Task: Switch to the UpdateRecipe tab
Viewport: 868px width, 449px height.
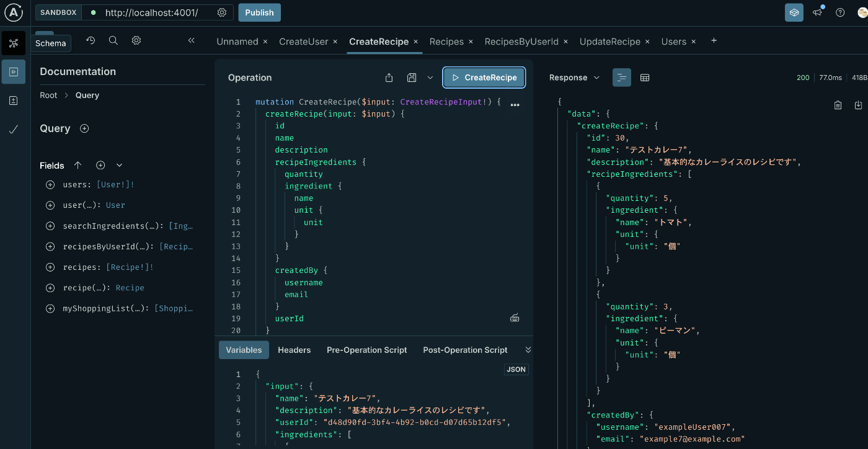Action: click(x=610, y=42)
